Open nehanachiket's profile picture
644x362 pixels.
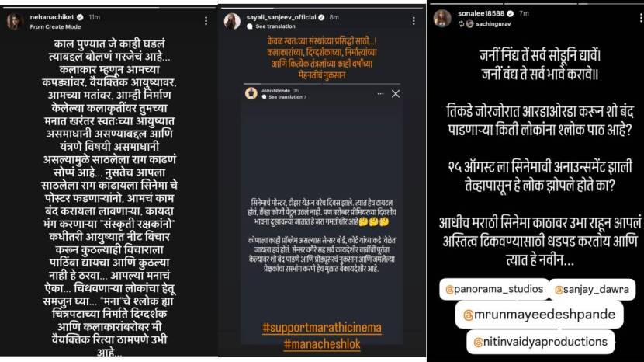(x=14, y=22)
